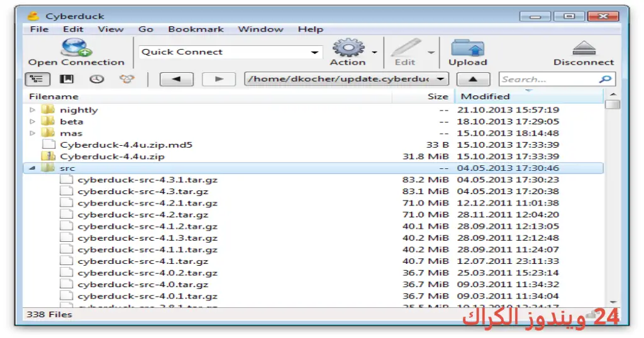Expand the mas folder
644x338 pixels.
click(x=33, y=133)
